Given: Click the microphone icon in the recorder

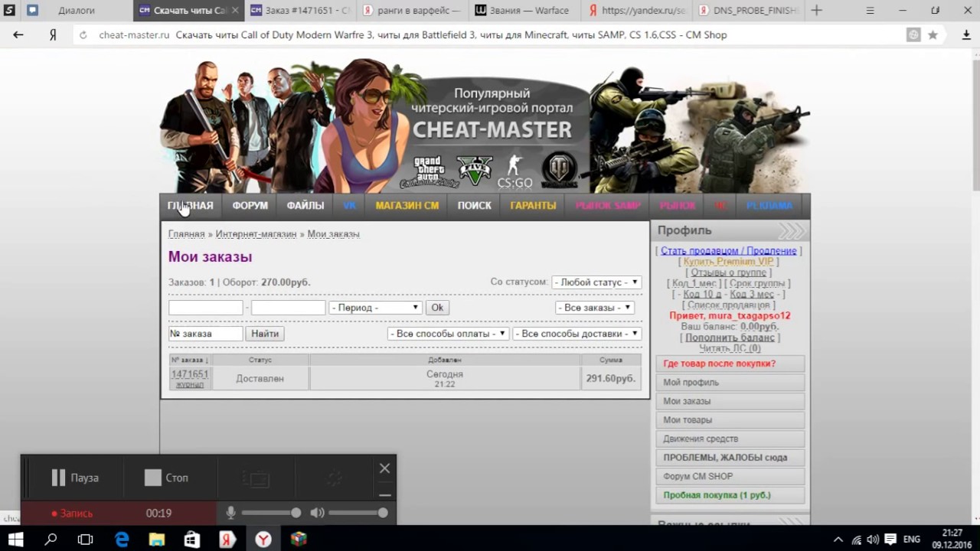Looking at the screenshot, I should (230, 513).
